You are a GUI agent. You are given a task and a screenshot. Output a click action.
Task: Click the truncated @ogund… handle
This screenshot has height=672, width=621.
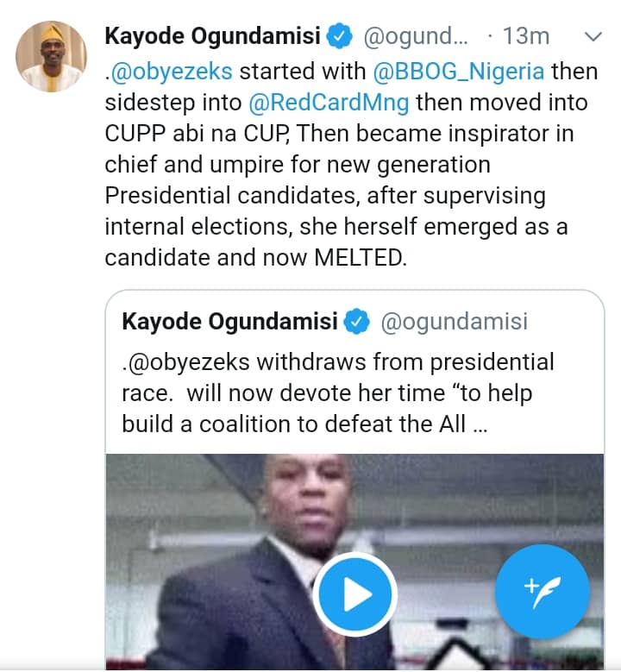tap(417, 36)
